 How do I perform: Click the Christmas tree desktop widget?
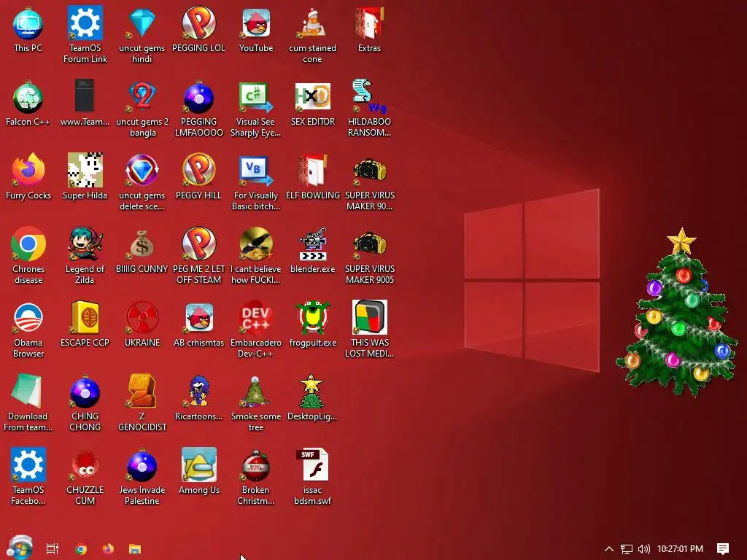coord(676,312)
